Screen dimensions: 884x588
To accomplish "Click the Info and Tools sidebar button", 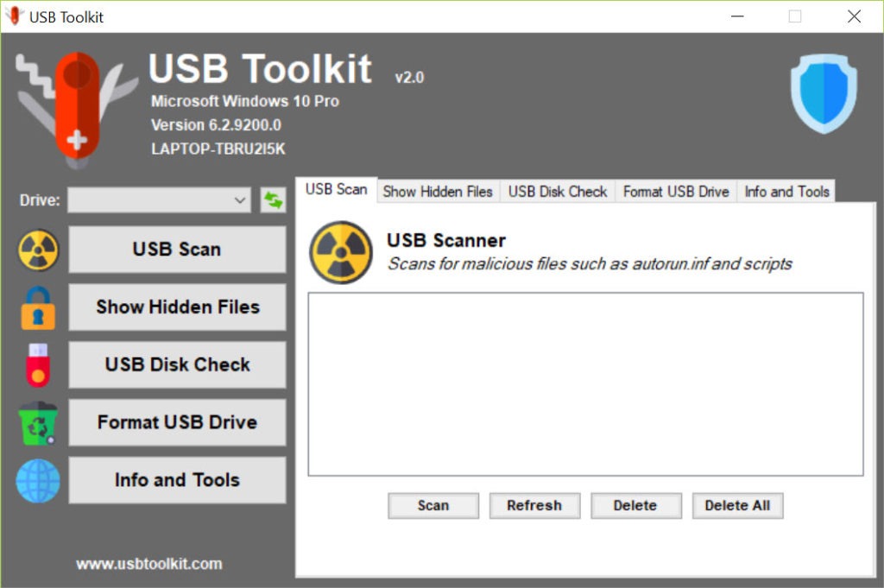I will coord(177,480).
